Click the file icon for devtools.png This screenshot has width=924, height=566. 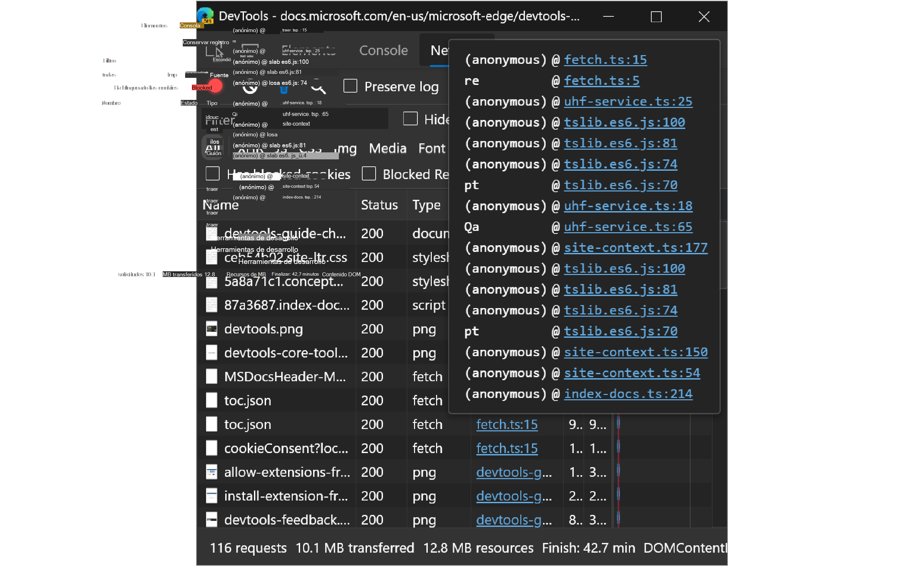point(212,329)
